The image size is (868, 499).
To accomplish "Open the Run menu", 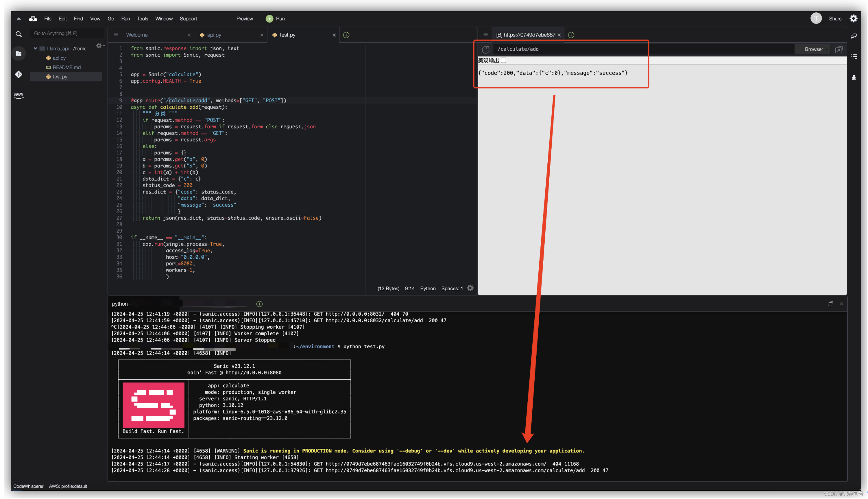I will click(x=125, y=19).
